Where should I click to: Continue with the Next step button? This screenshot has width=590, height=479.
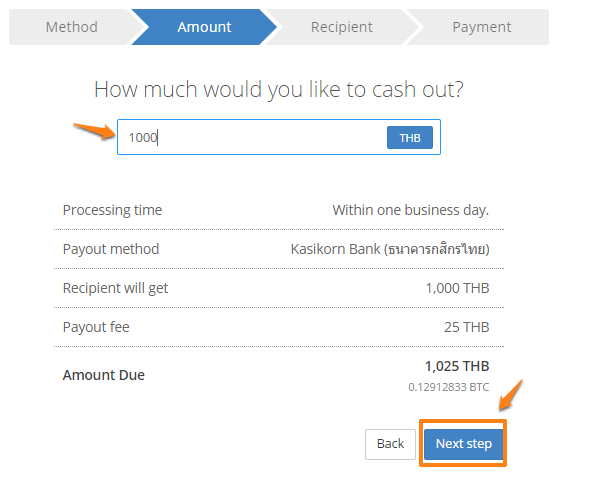coord(464,444)
